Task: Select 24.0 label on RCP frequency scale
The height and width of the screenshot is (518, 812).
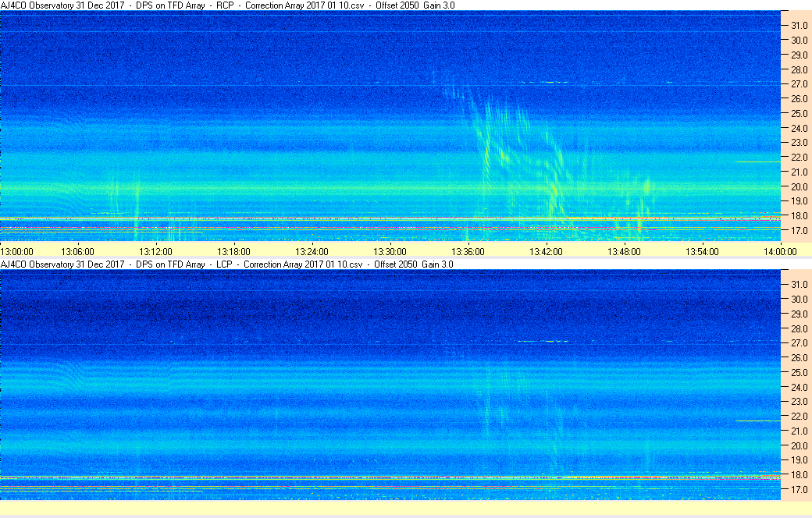Action: click(x=799, y=128)
